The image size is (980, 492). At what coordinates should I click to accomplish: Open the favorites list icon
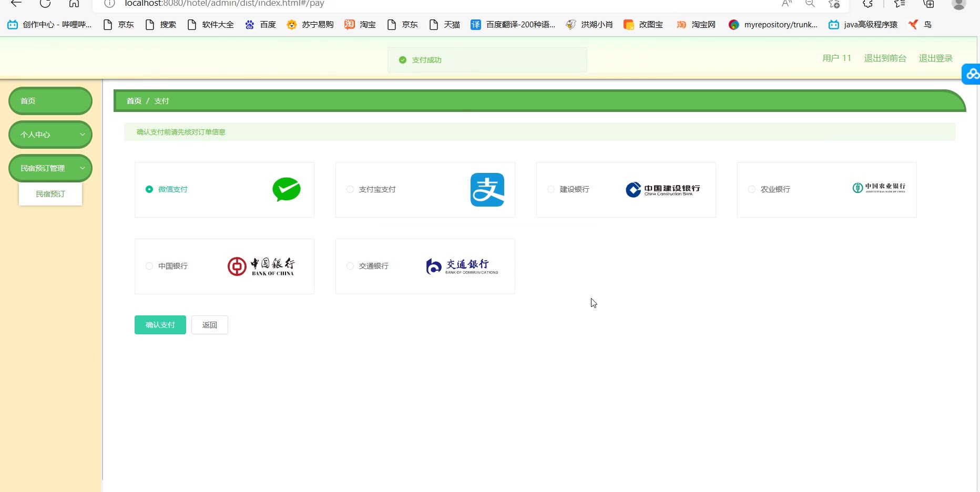click(900, 4)
